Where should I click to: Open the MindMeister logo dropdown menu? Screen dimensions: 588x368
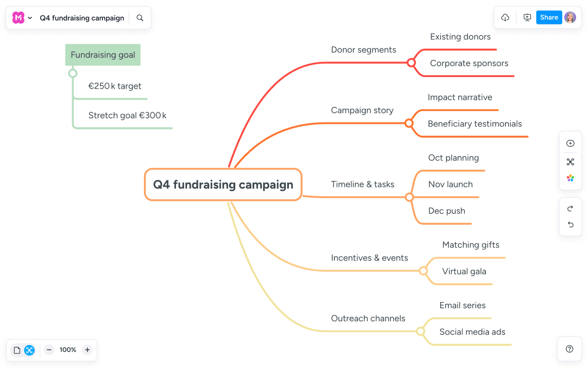pos(22,18)
